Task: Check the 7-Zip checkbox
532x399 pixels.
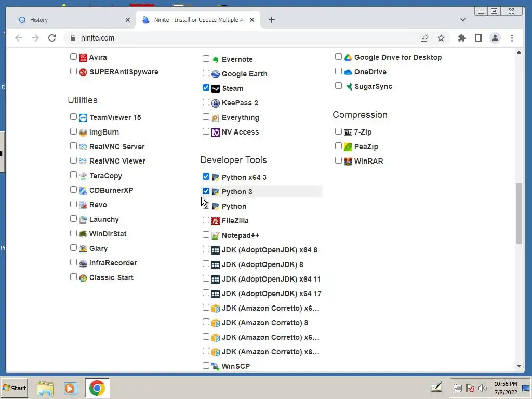Action: coord(338,131)
